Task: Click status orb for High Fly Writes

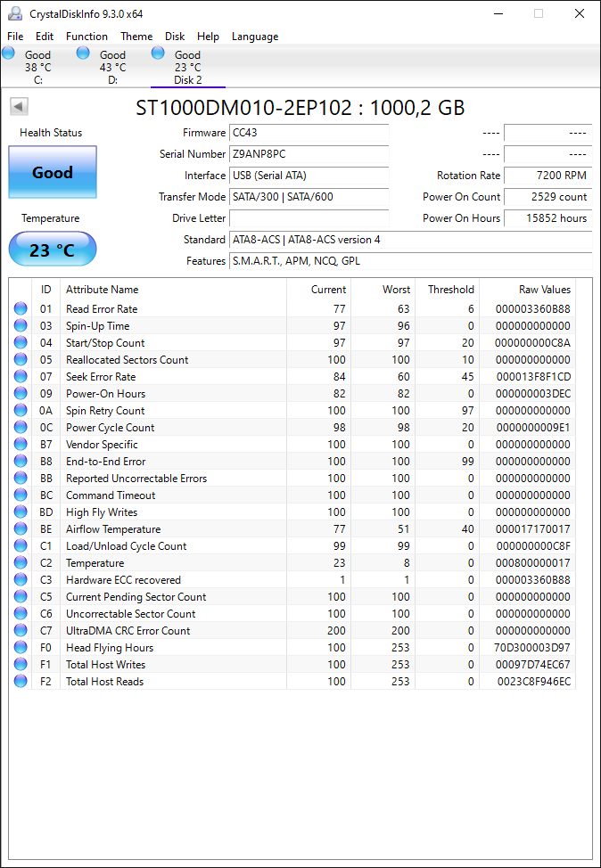Action: [21, 512]
